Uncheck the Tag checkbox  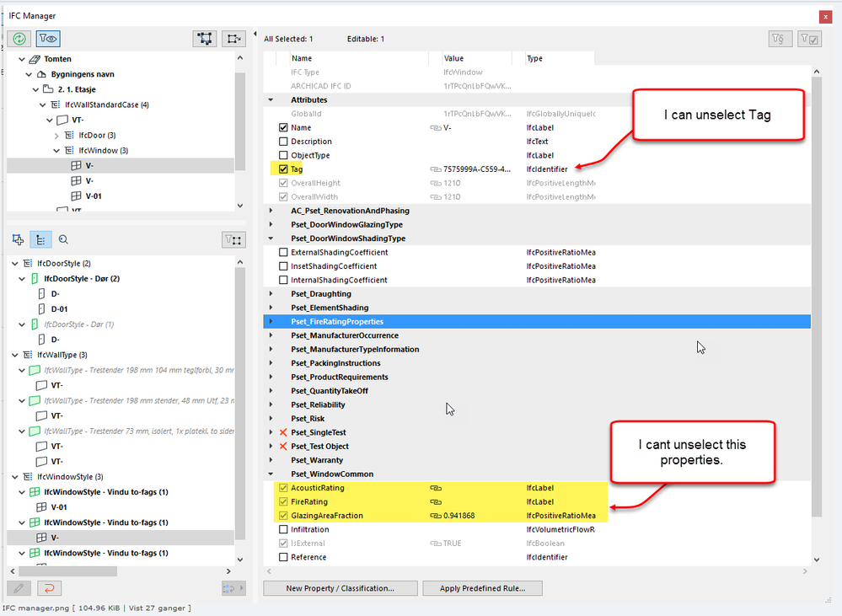pos(283,169)
